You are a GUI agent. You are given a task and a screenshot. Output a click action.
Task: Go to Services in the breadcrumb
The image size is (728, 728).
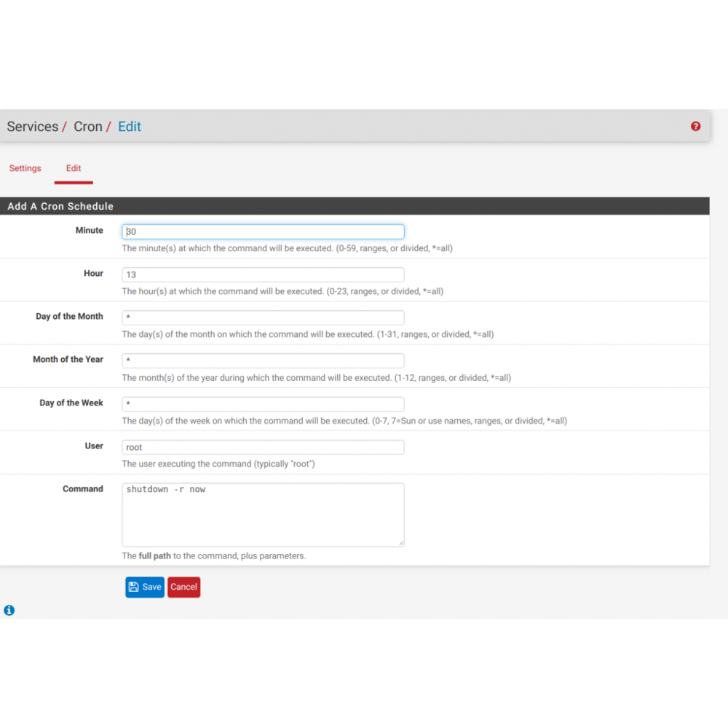(33, 127)
